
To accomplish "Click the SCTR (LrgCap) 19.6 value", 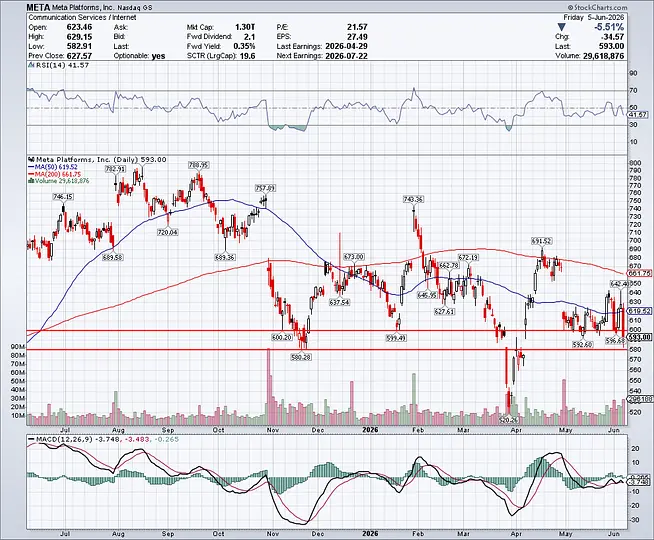I will [247, 56].
